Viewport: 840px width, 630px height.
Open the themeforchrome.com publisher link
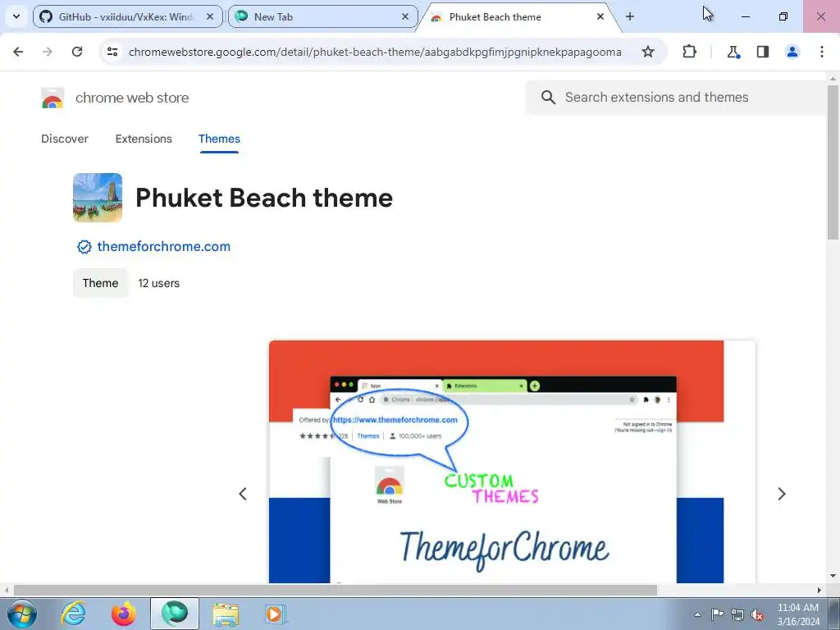click(x=164, y=246)
